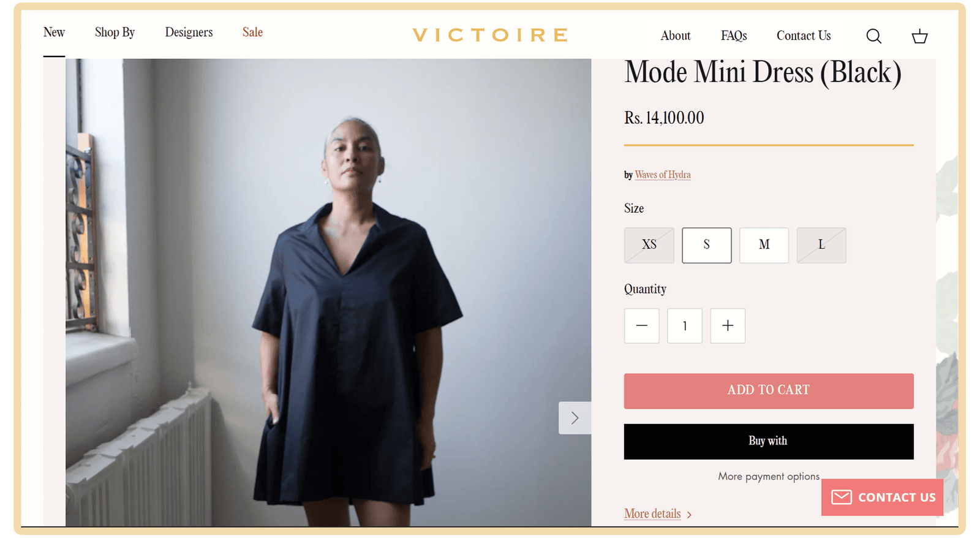Screen dimensions: 980x538
Task: Decrease quantity with minus button
Action: [x=641, y=325]
